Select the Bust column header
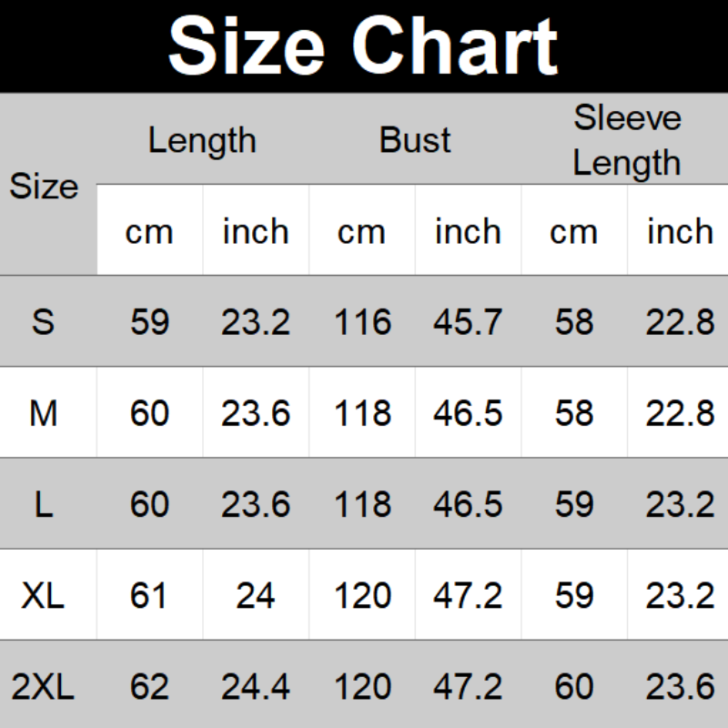 (x=415, y=140)
